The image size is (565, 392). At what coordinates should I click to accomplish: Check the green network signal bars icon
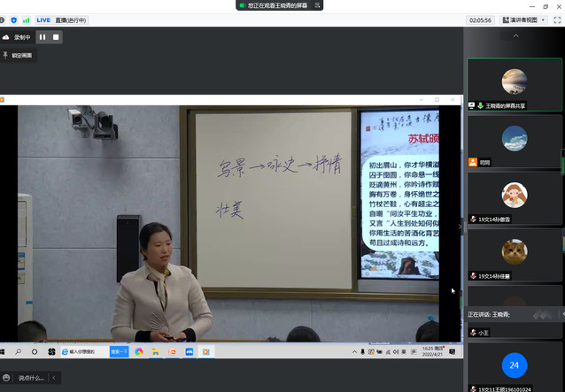[26, 20]
